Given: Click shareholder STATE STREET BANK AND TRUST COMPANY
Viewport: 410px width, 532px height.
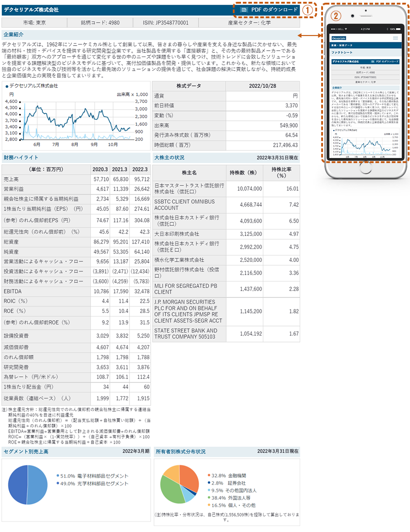Looking at the screenshot, I should (186, 333).
